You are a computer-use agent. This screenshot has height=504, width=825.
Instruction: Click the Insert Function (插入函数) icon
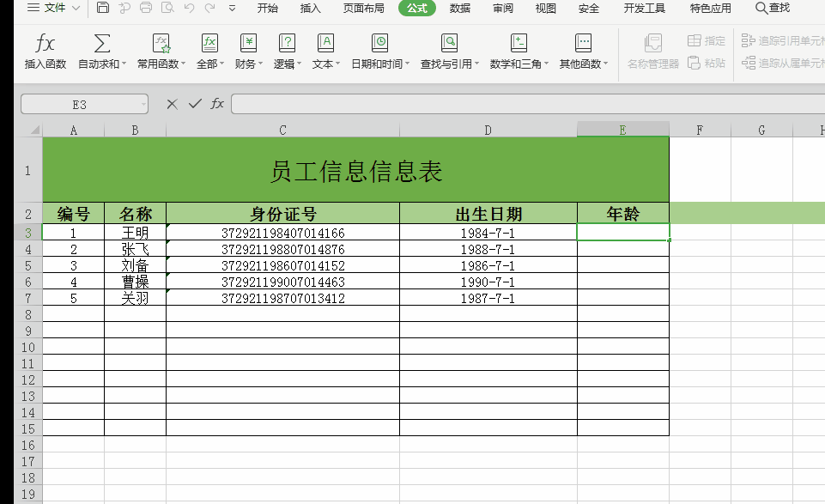coord(45,43)
